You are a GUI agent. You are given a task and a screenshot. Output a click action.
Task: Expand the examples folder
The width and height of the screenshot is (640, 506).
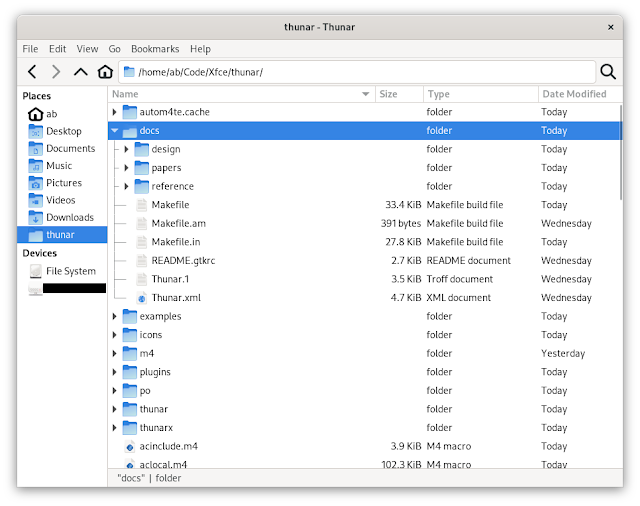(x=115, y=316)
